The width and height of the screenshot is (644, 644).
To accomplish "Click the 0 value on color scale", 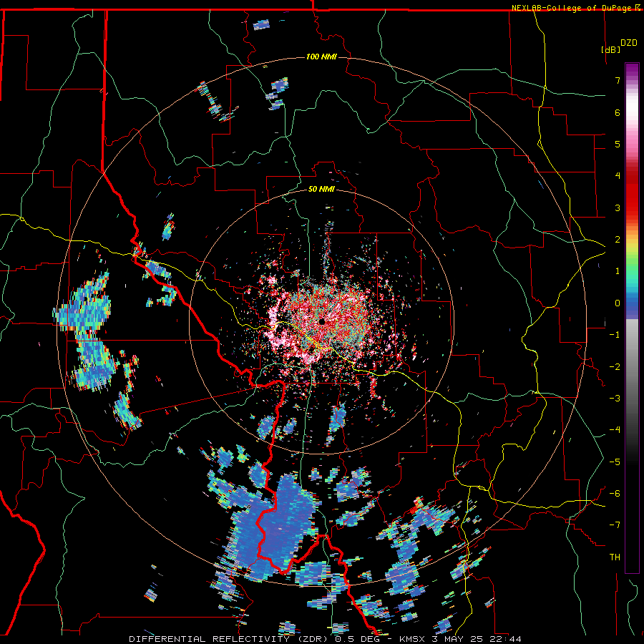I will (618, 303).
